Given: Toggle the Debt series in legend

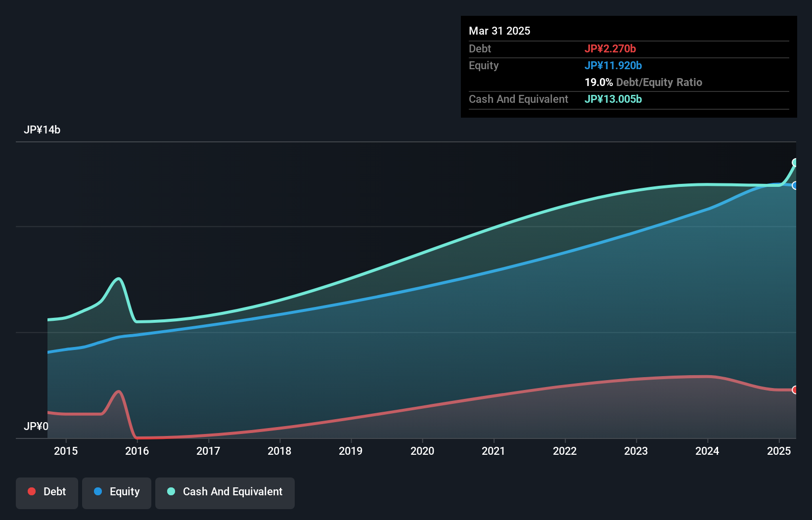Looking at the screenshot, I should pos(47,493).
